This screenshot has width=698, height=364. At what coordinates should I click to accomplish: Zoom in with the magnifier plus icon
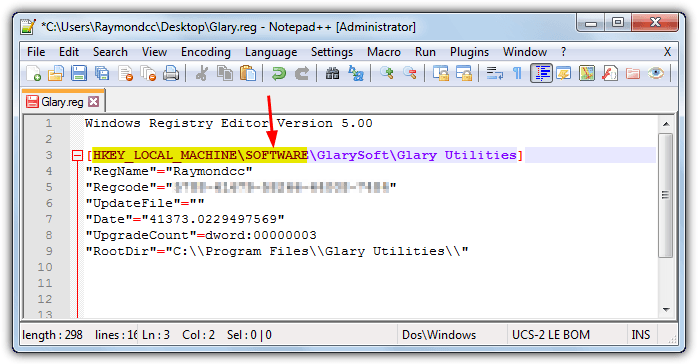386,73
